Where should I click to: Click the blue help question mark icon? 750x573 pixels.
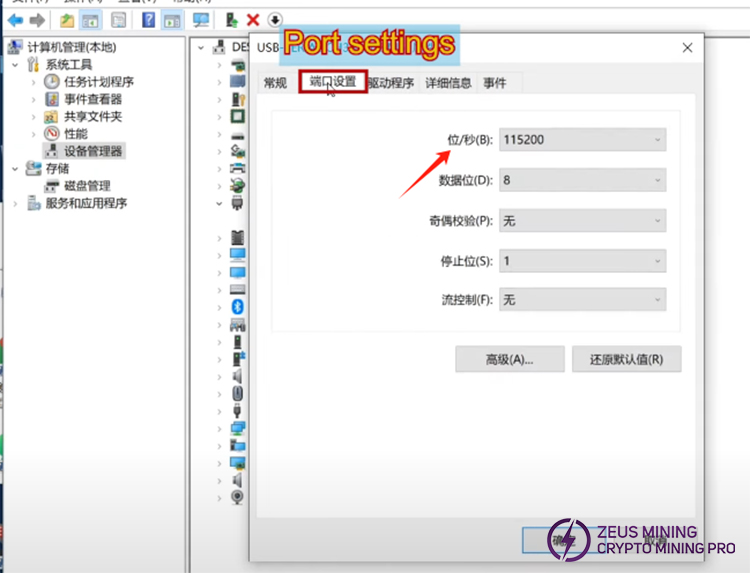[x=148, y=20]
